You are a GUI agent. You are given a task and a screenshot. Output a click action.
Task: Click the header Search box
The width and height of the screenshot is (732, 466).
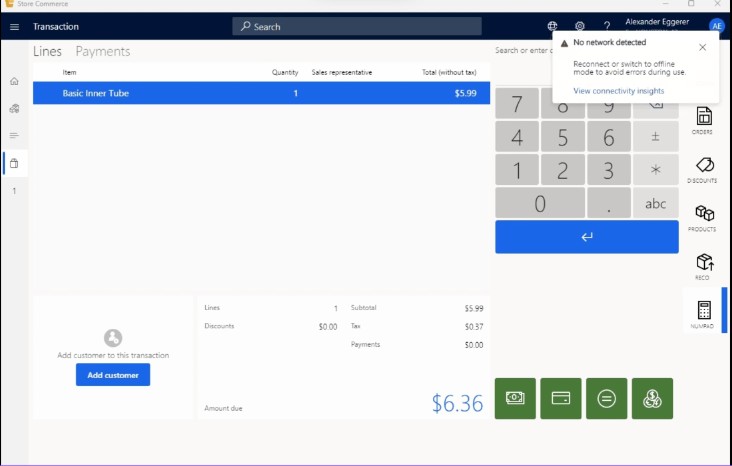(357, 27)
